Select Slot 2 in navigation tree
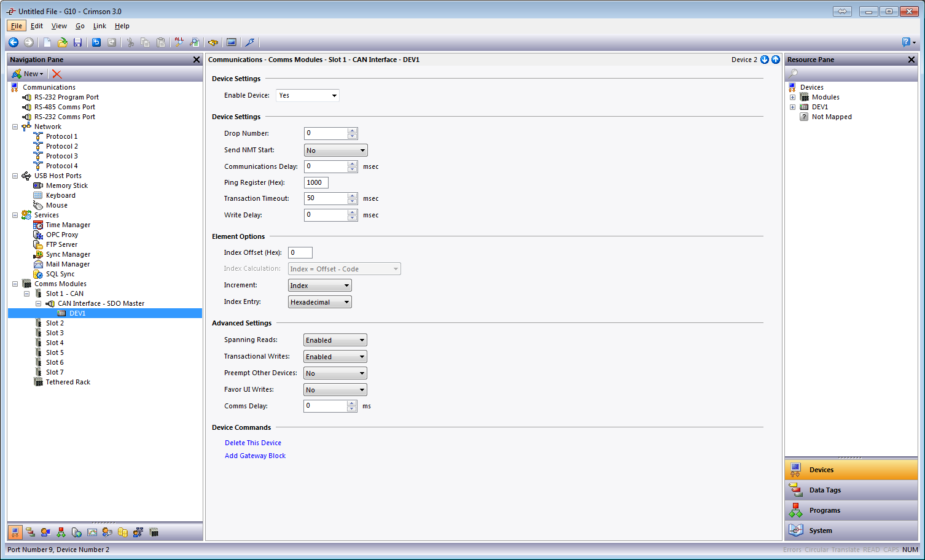The height and width of the screenshot is (560, 925). pos(55,323)
